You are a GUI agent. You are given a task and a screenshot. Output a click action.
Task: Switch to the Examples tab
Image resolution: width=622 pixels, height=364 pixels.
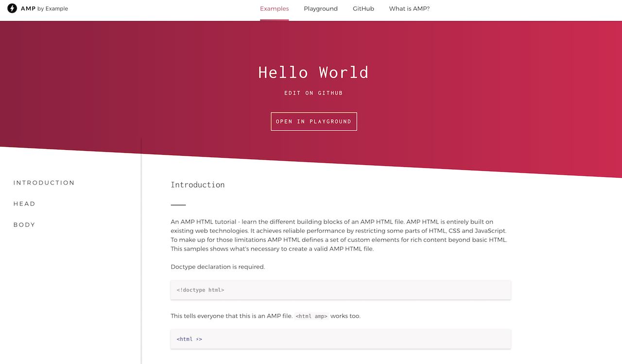pos(274,8)
